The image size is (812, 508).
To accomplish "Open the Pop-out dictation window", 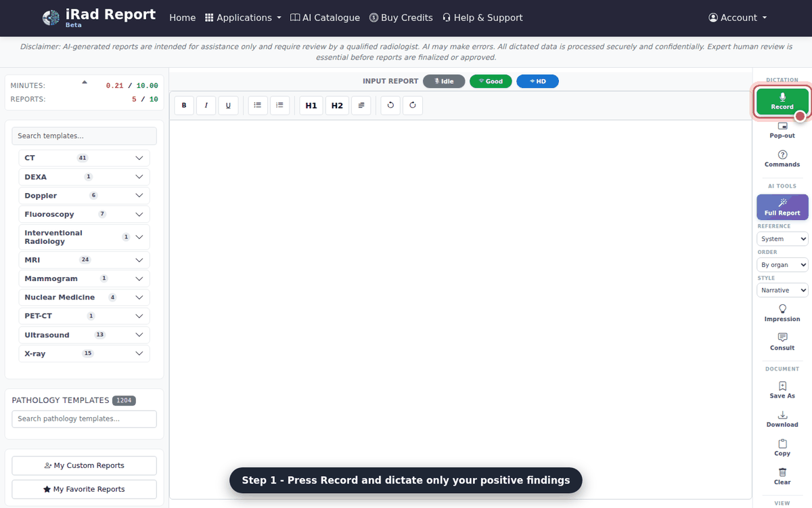I will (x=782, y=130).
